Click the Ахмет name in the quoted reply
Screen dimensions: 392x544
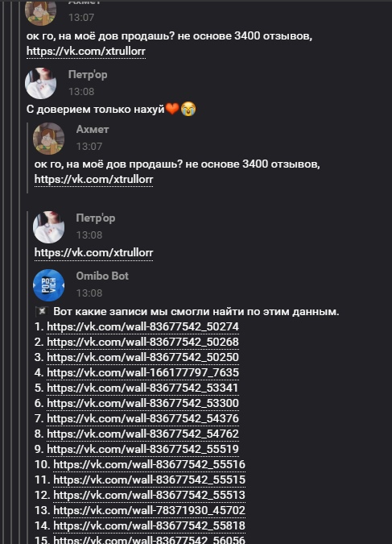pos(93,129)
